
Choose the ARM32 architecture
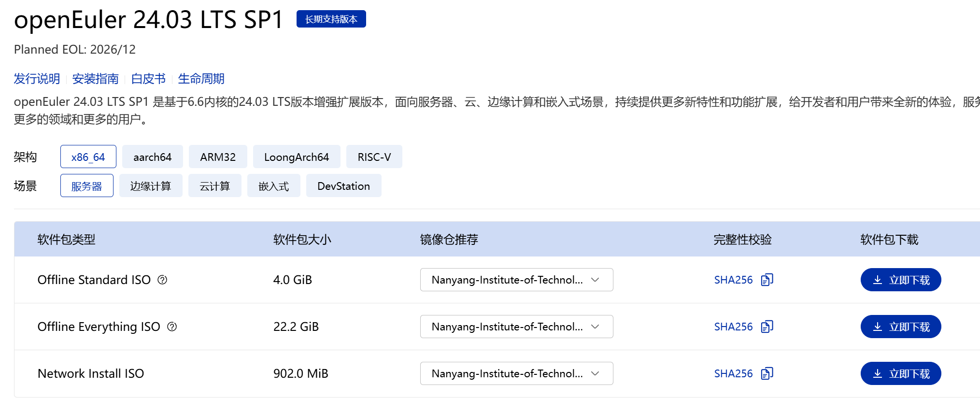click(218, 157)
